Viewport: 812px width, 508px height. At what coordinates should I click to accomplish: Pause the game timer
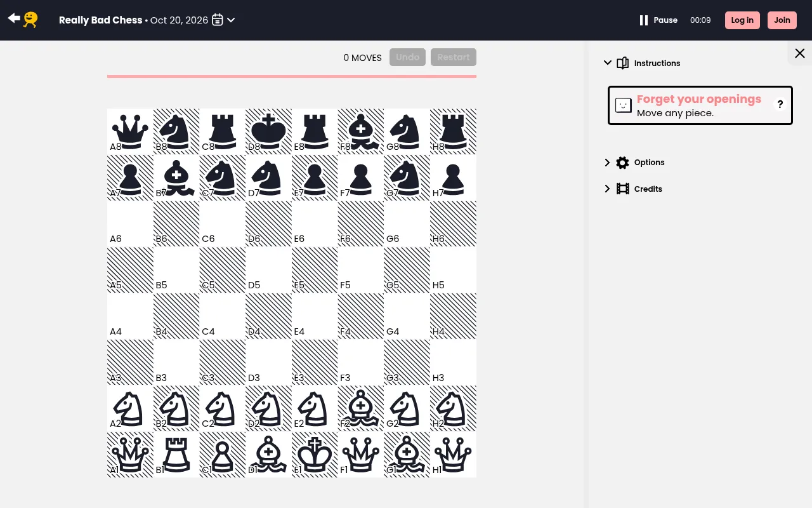click(658, 20)
